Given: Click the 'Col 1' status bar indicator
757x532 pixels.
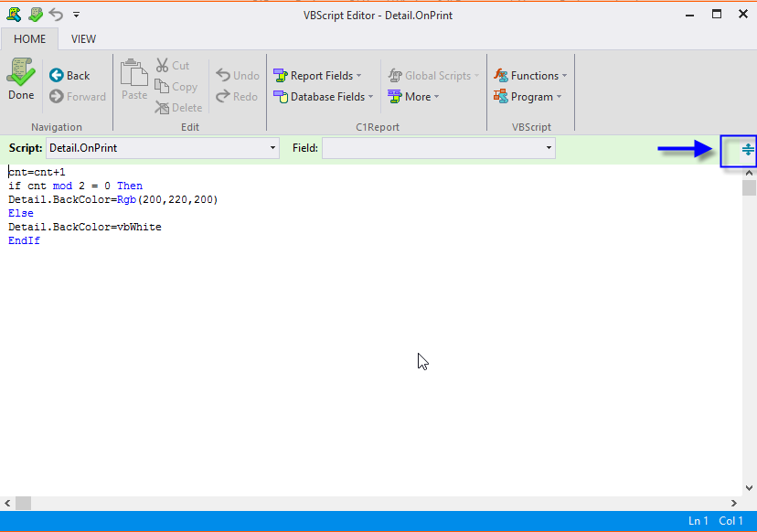Looking at the screenshot, I should coord(730,521).
